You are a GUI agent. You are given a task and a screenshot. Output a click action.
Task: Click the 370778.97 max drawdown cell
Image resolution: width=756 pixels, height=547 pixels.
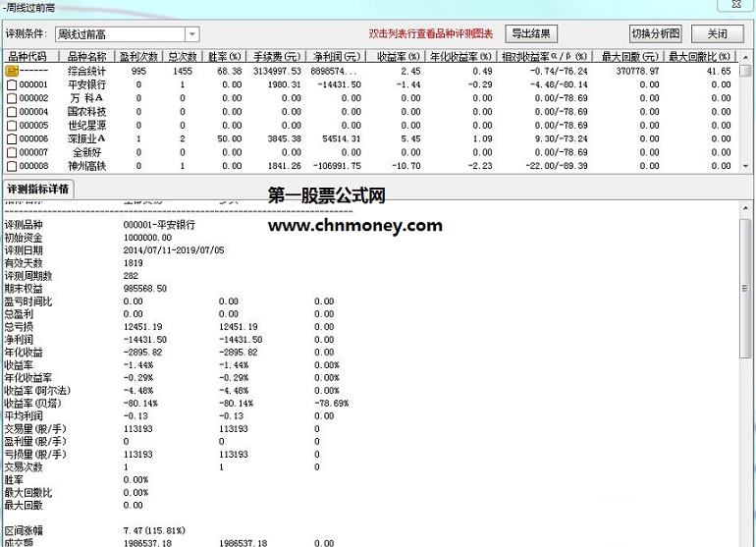click(637, 71)
